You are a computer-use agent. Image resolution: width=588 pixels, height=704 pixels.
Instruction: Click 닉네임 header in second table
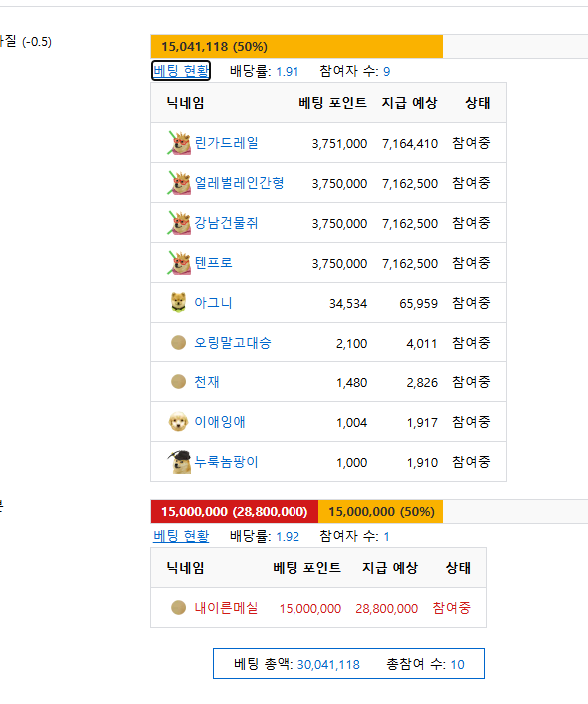coord(185,568)
